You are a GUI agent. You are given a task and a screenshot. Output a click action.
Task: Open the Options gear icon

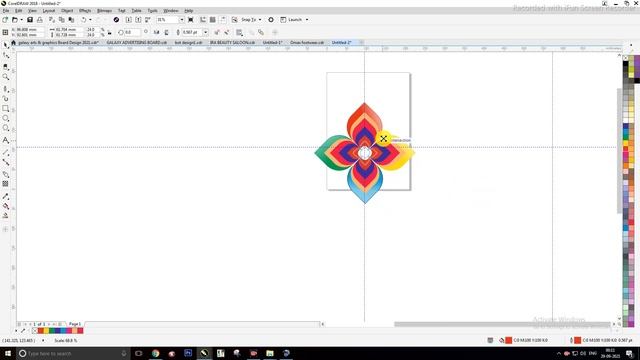tap(271, 20)
